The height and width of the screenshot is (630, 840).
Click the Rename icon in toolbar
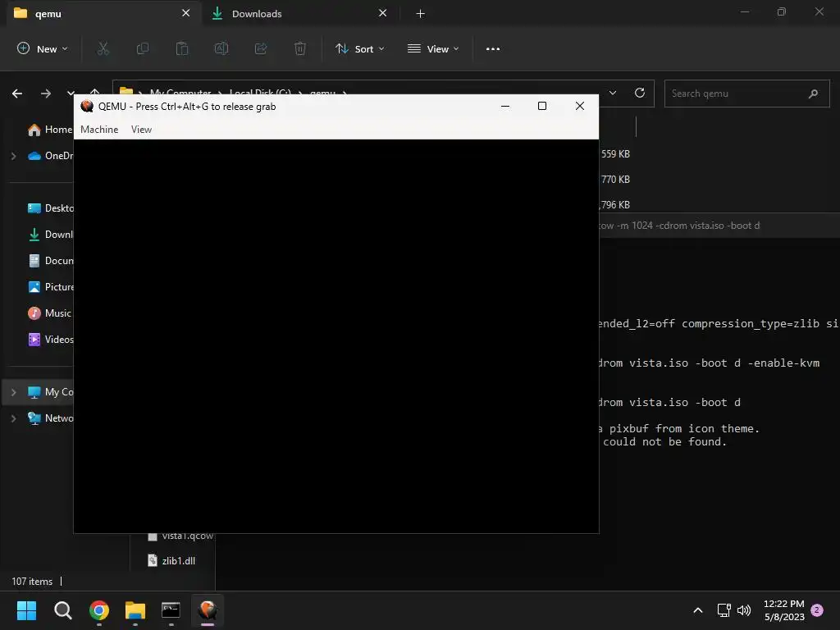click(x=221, y=48)
